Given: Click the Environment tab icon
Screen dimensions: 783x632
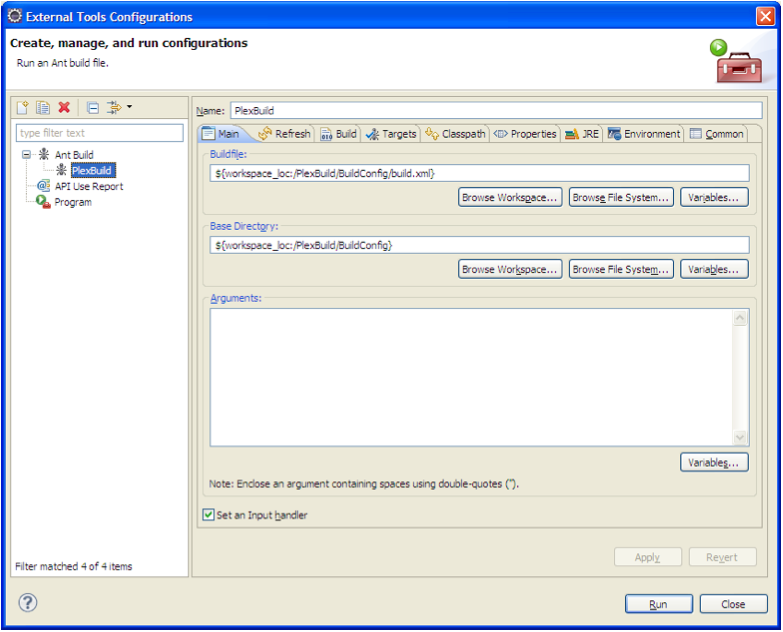Looking at the screenshot, I should [614, 134].
